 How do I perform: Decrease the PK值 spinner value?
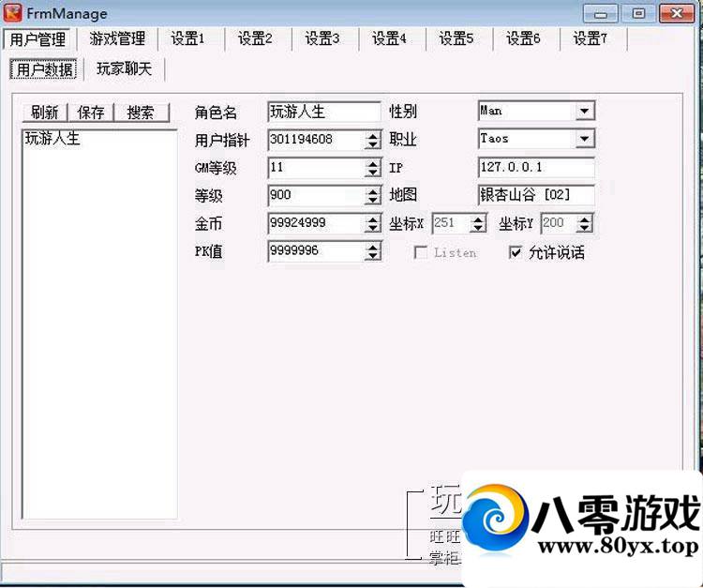(373, 257)
